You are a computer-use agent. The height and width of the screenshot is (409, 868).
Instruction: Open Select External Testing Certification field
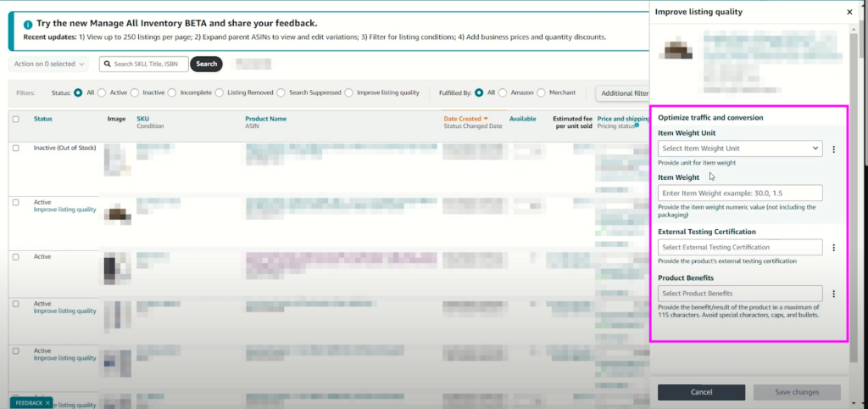tap(740, 247)
